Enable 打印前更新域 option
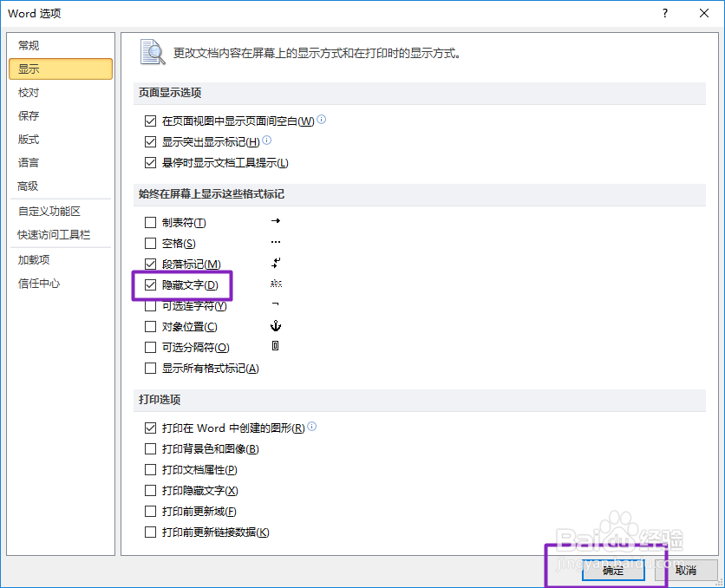The image size is (725, 588). coord(150,512)
